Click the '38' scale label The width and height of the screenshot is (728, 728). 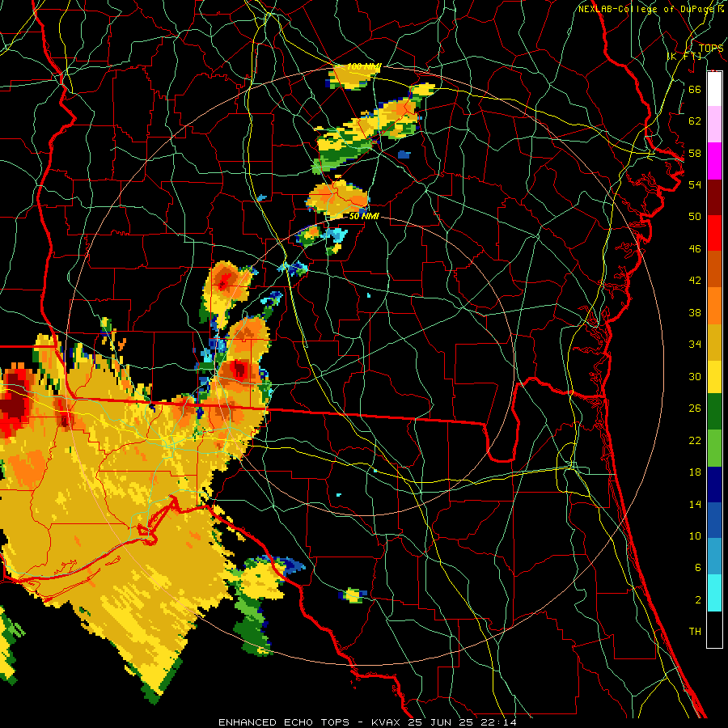click(x=695, y=313)
